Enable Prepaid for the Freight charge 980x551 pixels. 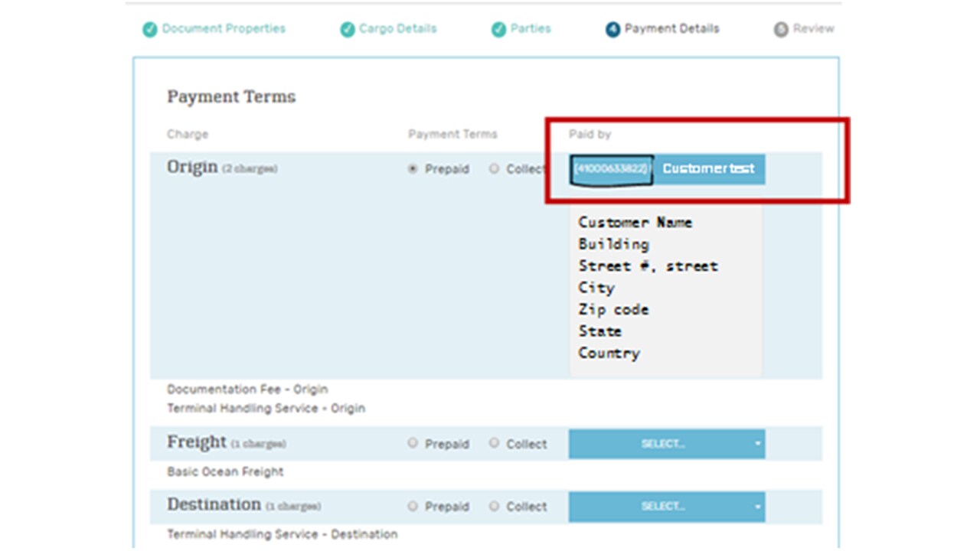click(413, 443)
